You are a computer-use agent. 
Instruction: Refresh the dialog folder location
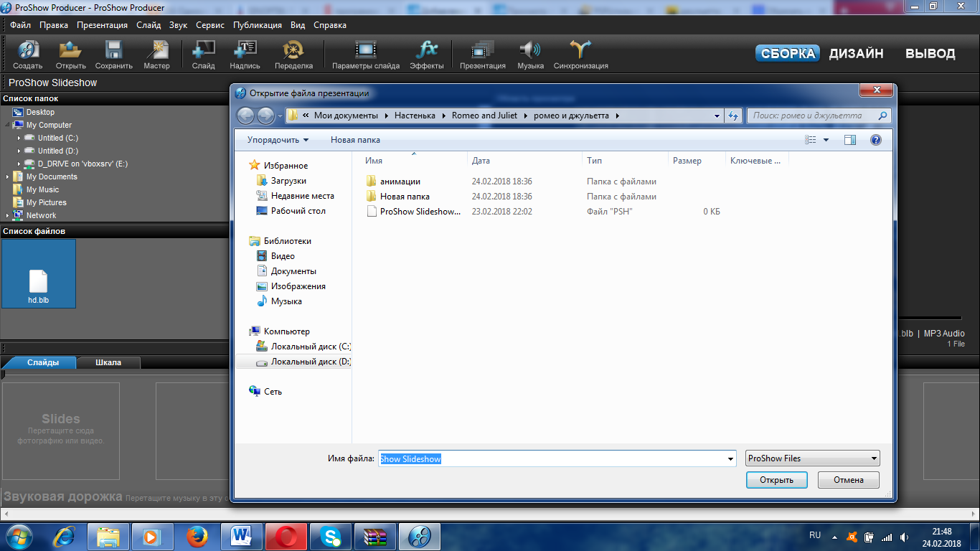(x=733, y=116)
